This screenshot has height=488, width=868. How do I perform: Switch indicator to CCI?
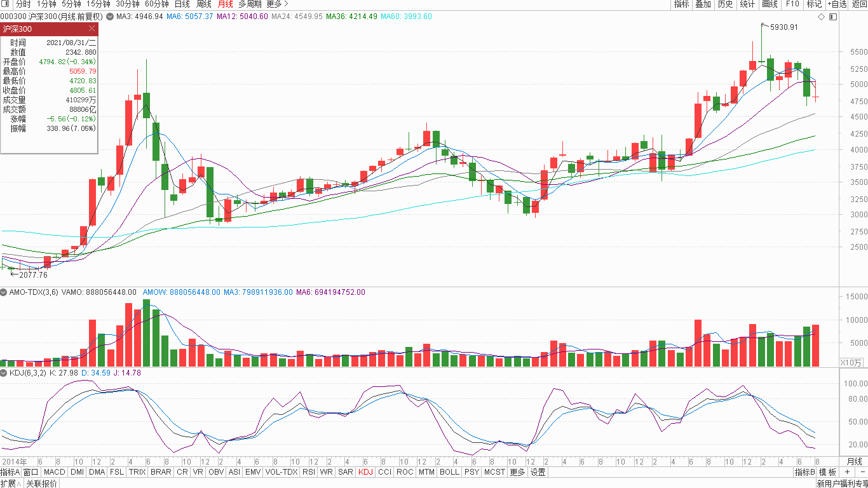tap(384, 472)
